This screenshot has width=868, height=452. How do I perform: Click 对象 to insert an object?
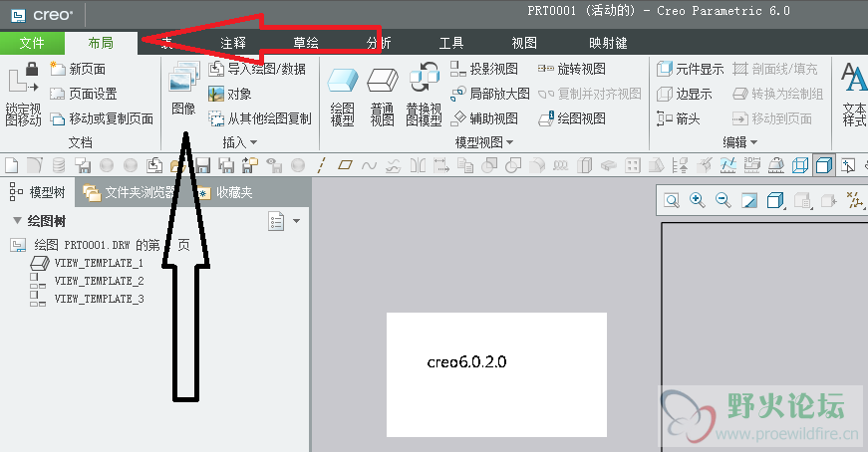tap(230, 94)
